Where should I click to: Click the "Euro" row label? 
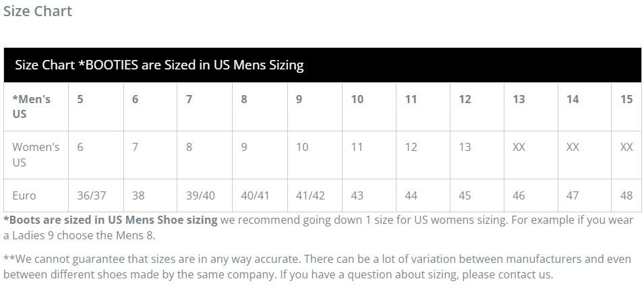click(x=24, y=195)
